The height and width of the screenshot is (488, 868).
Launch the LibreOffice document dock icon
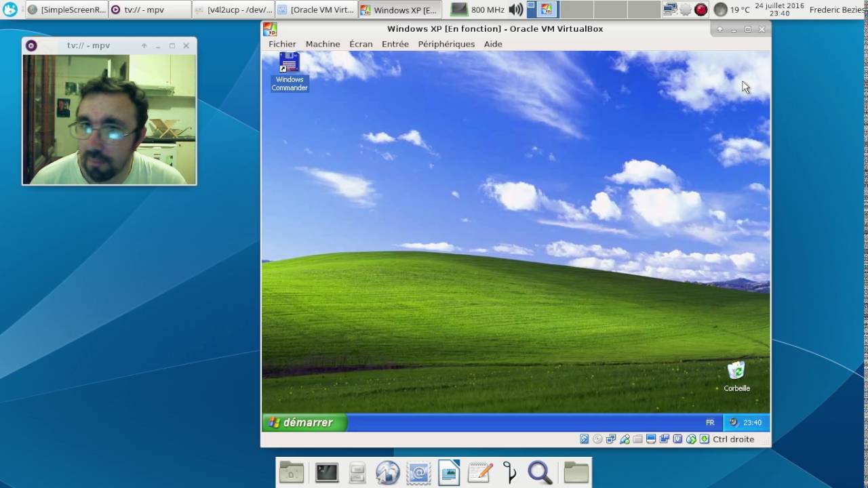(x=450, y=472)
